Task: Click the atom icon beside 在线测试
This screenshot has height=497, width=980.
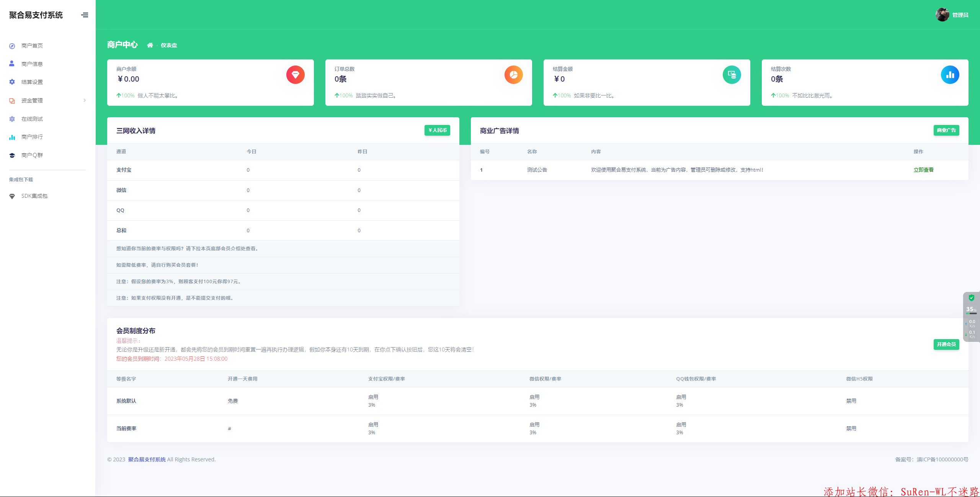Action: 12,119
